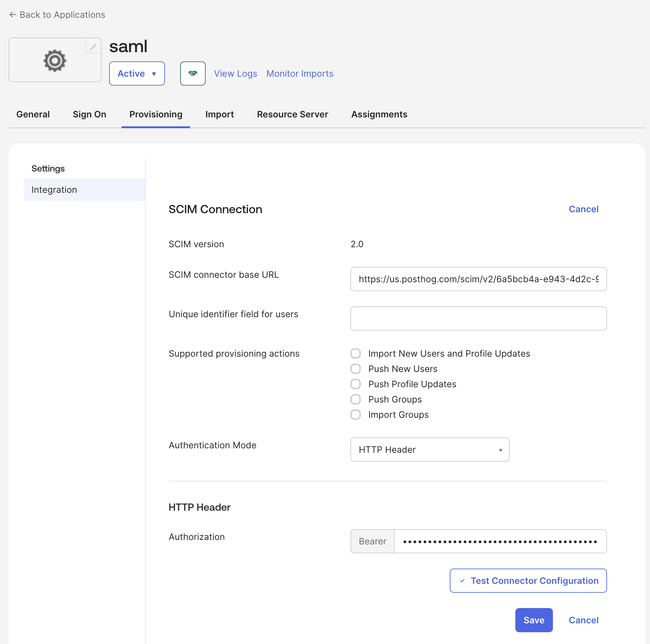Switch to the Sign On tab
650x644 pixels.
[89, 114]
